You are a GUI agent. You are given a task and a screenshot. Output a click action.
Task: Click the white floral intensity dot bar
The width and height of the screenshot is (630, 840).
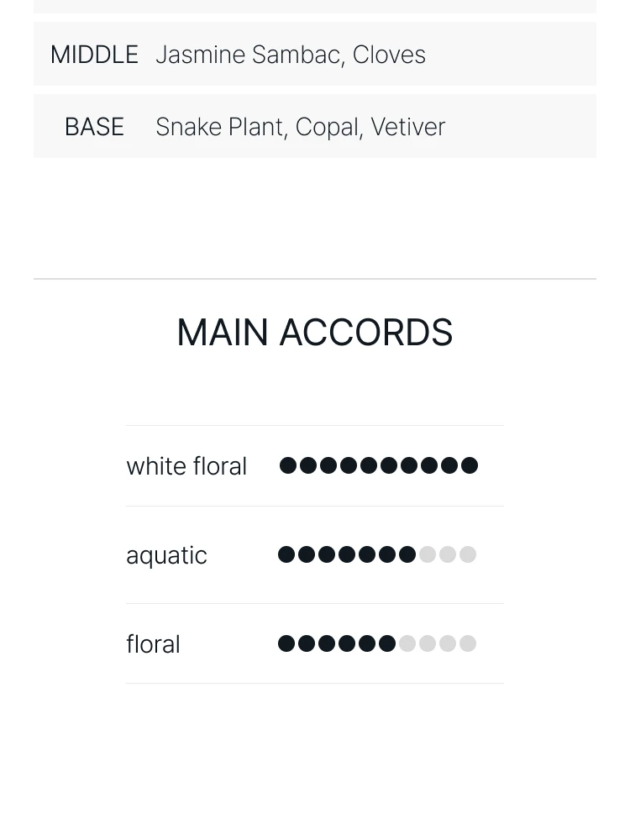[379, 465]
